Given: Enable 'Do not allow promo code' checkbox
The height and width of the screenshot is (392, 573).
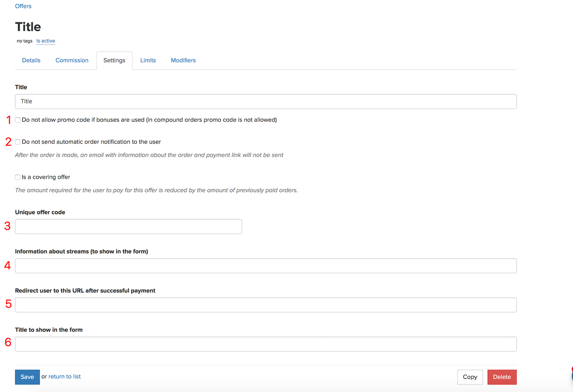Looking at the screenshot, I should [x=18, y=120].
